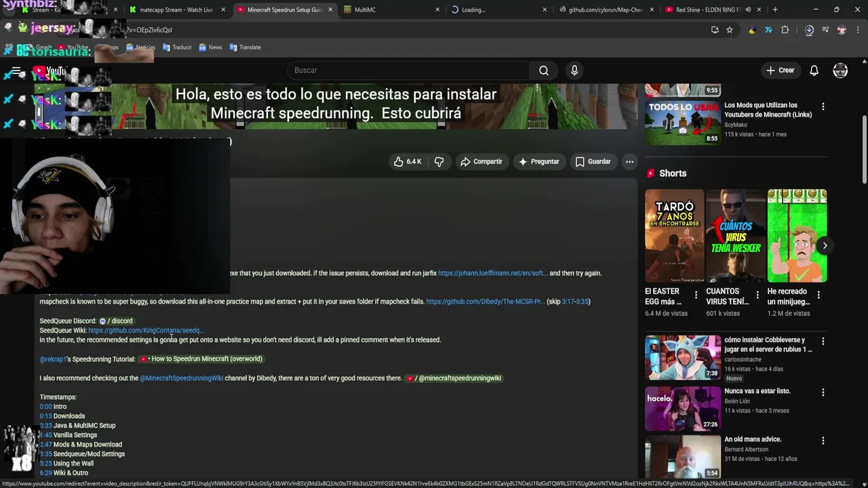Open the Cobbleverse install video thumbnail
Screen dimensions: 868x488
point(682,357)
